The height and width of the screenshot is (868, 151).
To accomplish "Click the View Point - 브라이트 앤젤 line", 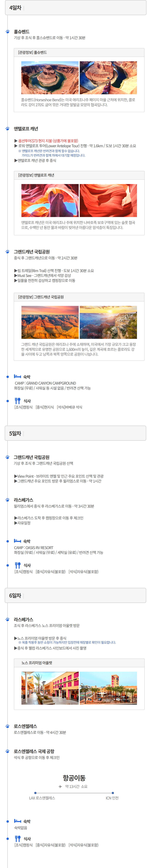I will (x=59, y=476).
